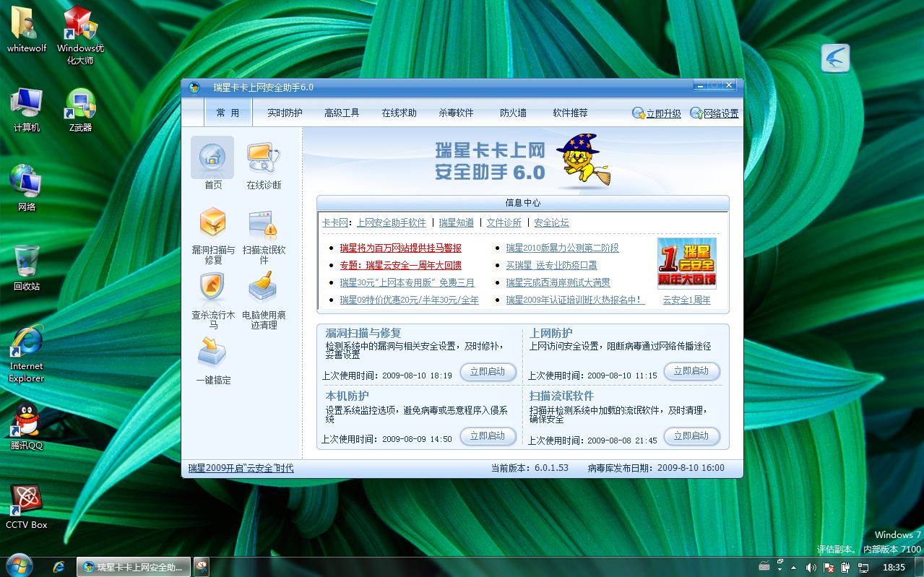Click the 网络设置 network settings icon
Viewport: 924px width, 577px height.
696,113
